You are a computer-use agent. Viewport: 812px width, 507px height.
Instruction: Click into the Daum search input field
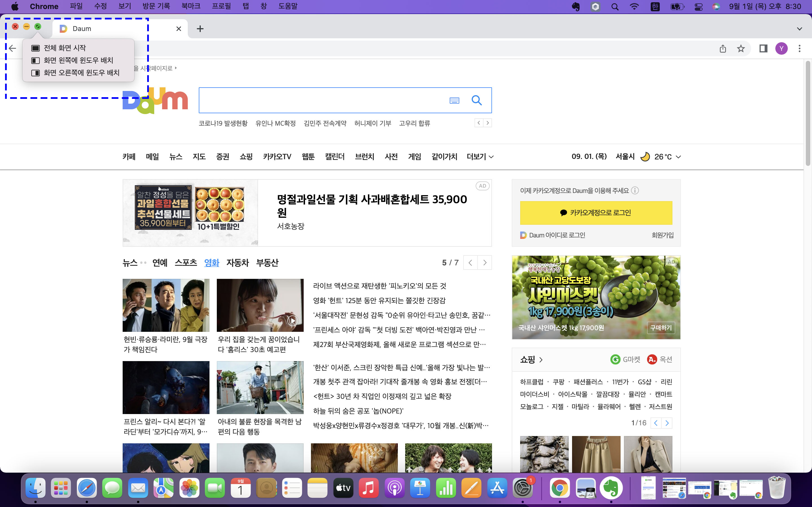[322, 100]
